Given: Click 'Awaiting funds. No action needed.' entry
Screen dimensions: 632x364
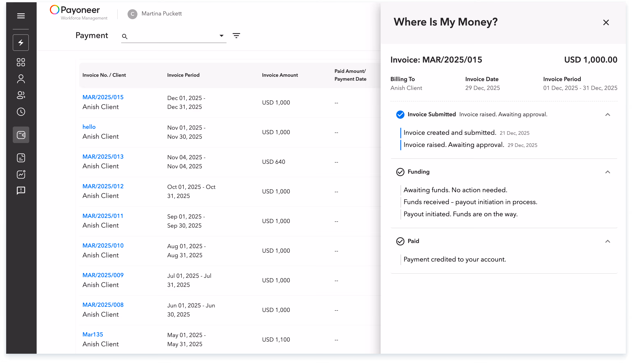Looking at the screenshot, I should (455, 190).
